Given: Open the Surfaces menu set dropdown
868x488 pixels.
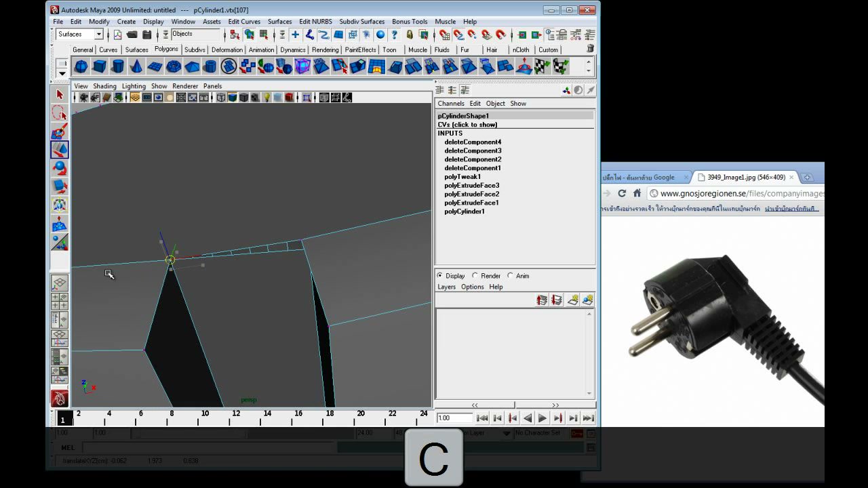Looking at the screenshot, I should coord(98,35).
